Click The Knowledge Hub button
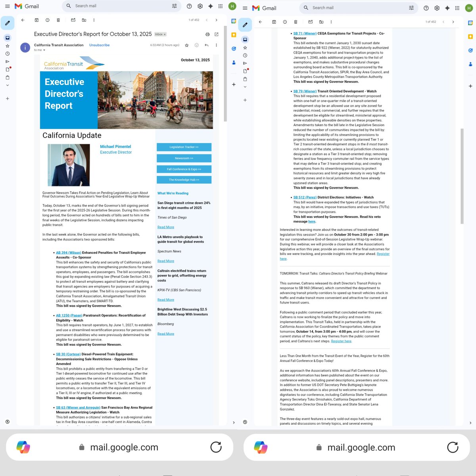Screen dimensions: 476x476 pyautogui.click(x=184, y=180)
